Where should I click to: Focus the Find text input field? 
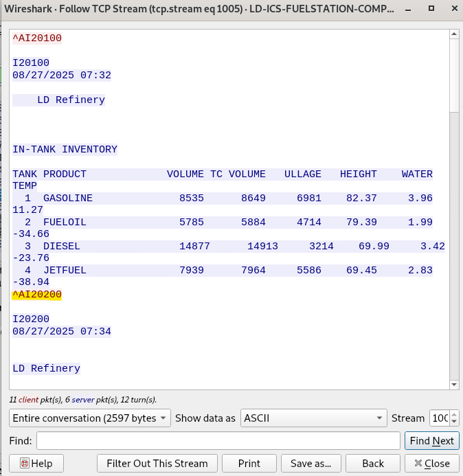[218, 440]
